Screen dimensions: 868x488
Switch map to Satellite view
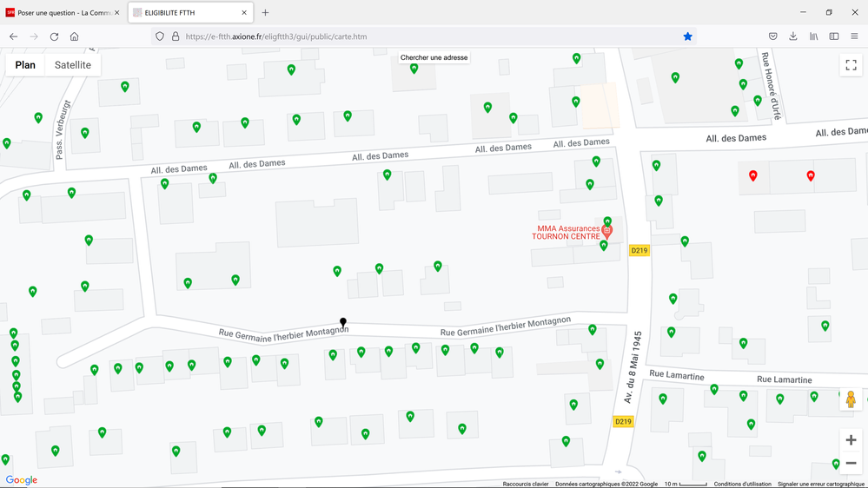coord(73,65)
